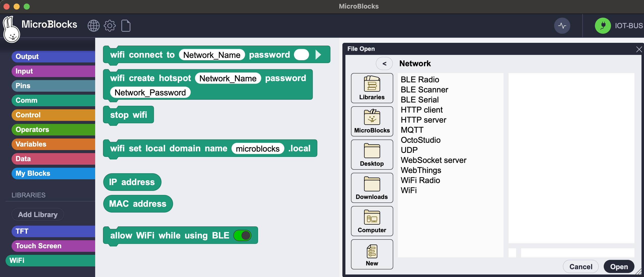644x277 pixels.
Task: Click the MAC address reporter block
Action: tap(138, 204)
